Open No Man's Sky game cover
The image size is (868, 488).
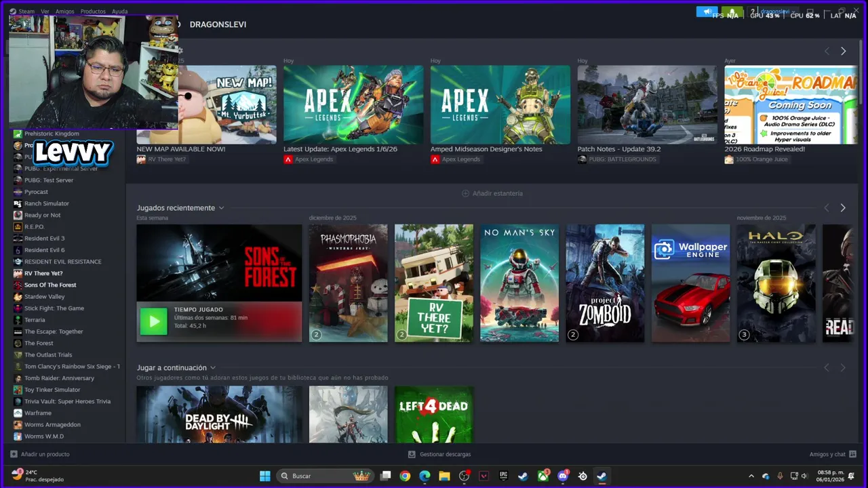point(519,283)
